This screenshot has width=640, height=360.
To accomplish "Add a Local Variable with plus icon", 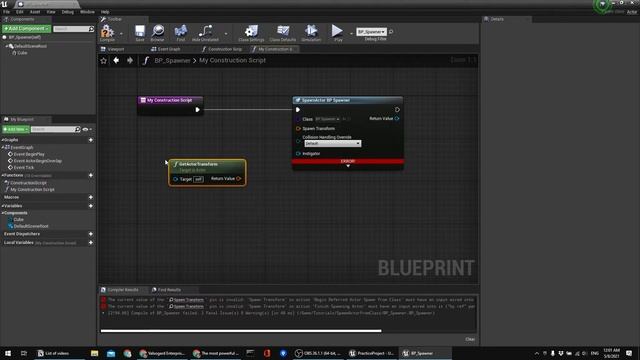I will click(91, 243).
